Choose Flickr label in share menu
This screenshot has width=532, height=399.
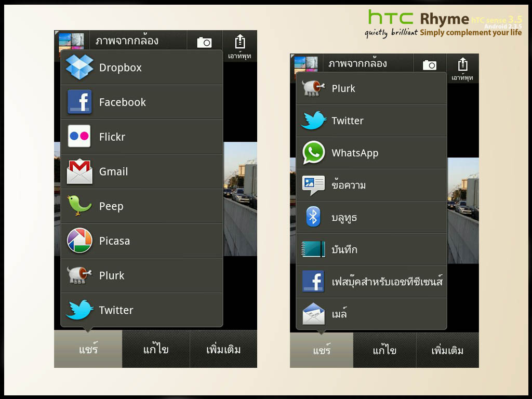coord(112,137)
